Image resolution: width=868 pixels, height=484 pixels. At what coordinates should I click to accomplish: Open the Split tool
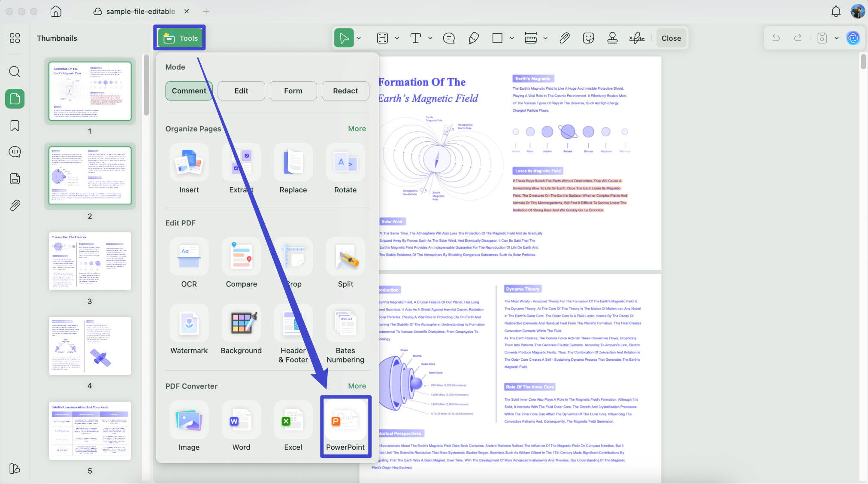345,264
